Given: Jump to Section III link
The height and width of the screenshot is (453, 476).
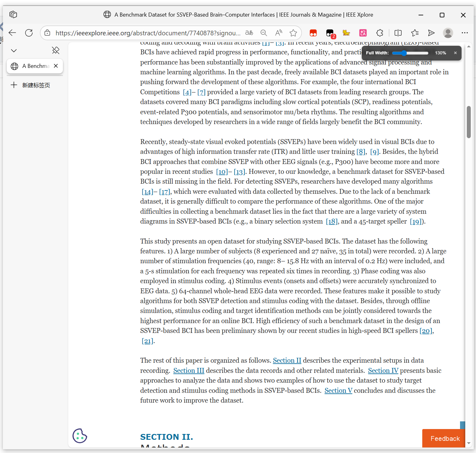Looking at the screenshot, I should coord(189,371).
